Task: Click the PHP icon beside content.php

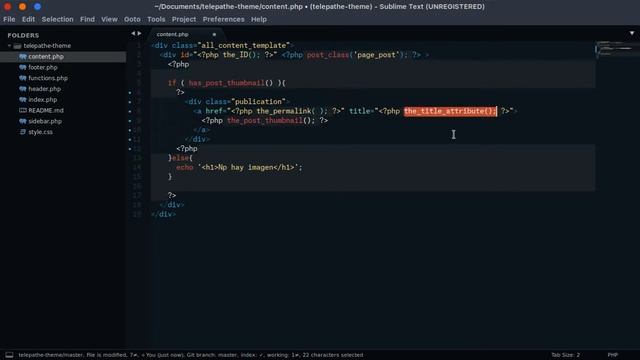Action: [x=23, y=57]
